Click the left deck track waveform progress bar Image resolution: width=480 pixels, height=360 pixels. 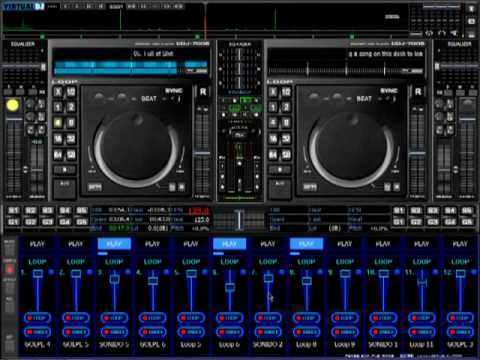point(131,67)
